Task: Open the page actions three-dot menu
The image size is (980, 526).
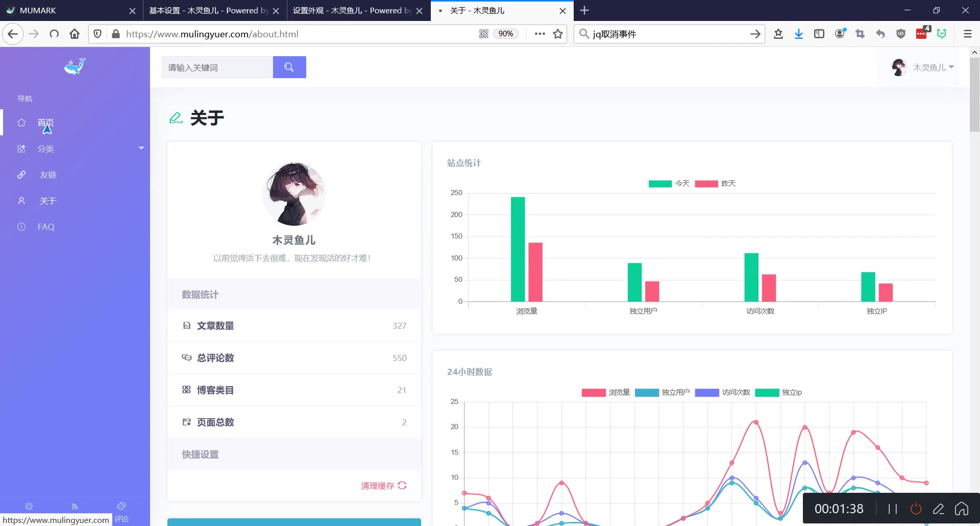Action: coord(540,34)
